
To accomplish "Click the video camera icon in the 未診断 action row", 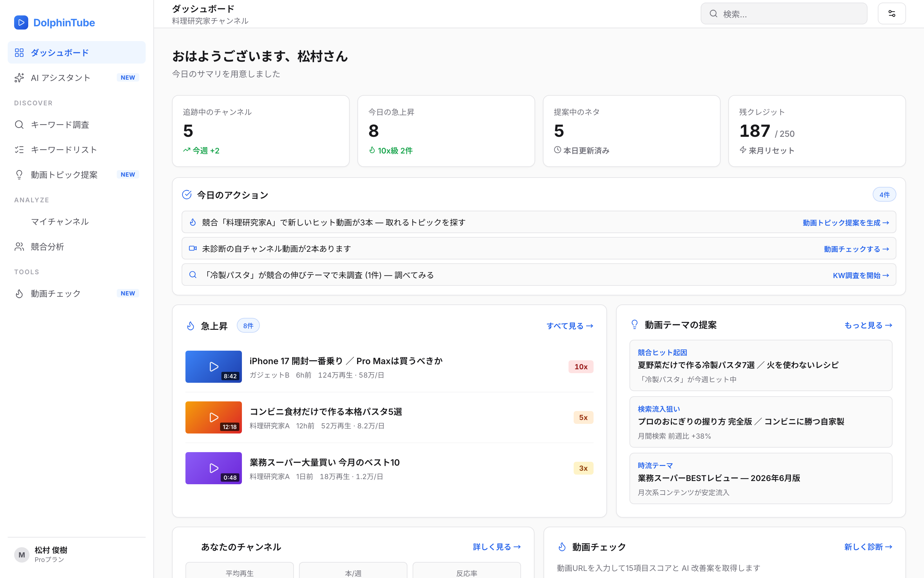I will pyautogui.click(x=193, y=249).
